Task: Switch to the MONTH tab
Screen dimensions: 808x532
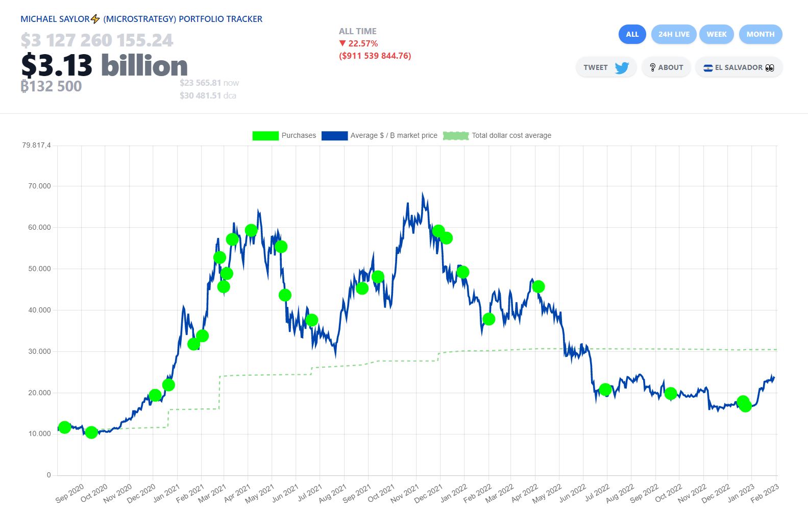Action: 761,34
